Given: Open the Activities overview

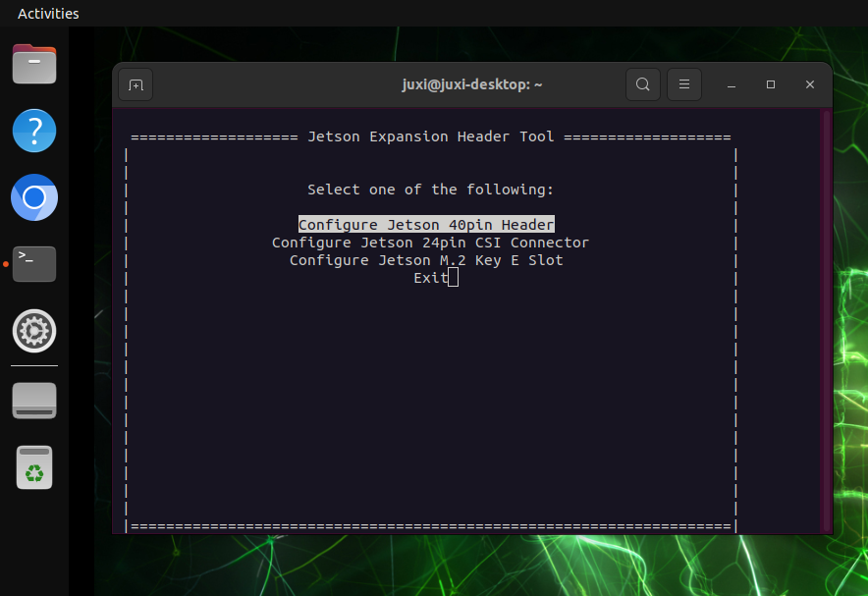Looking at the screenshot, I should 48,14.
